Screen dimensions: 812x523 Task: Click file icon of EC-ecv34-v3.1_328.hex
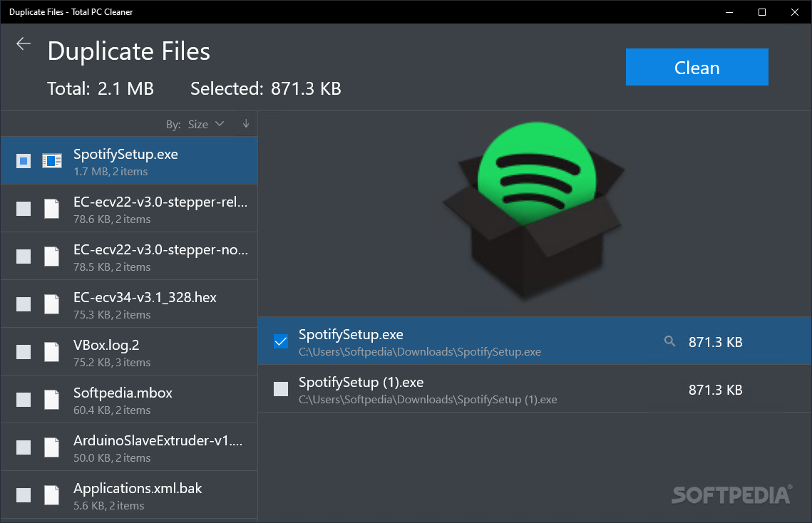[52, 304]
